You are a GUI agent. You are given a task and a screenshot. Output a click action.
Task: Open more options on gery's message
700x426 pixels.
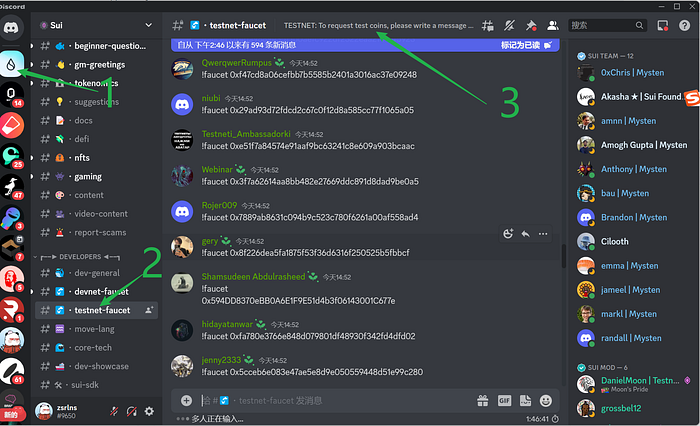[543, 234]
